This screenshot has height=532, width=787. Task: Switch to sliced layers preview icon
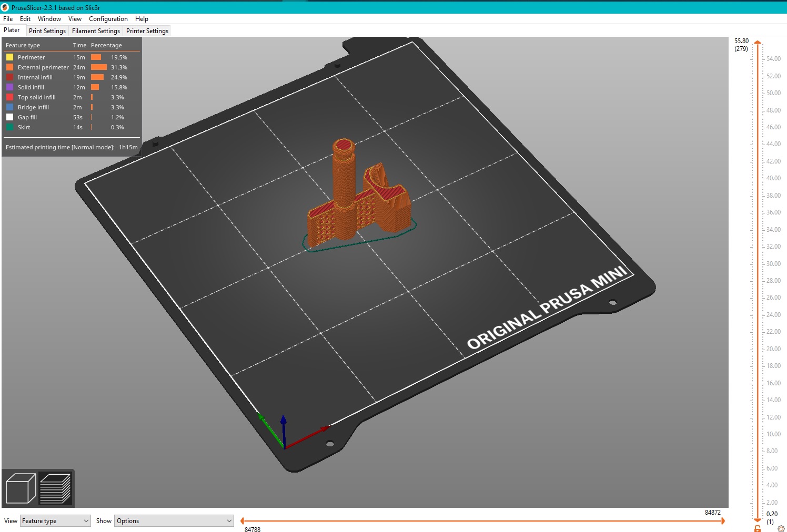click(x=55, y=488)
